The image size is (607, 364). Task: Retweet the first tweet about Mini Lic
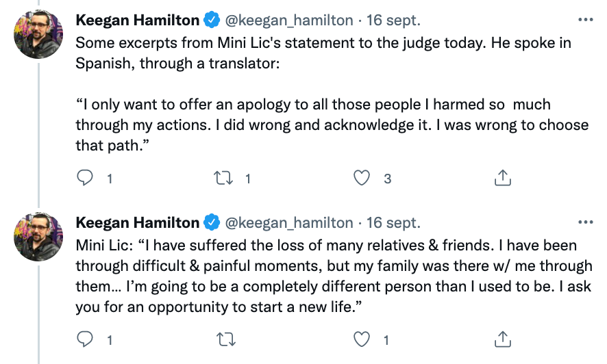223,179
